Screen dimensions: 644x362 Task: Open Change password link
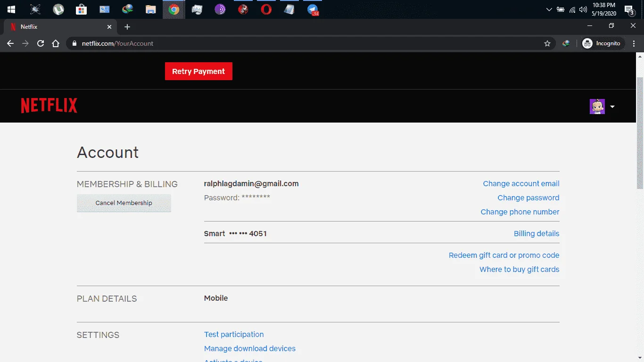[528, 198]
